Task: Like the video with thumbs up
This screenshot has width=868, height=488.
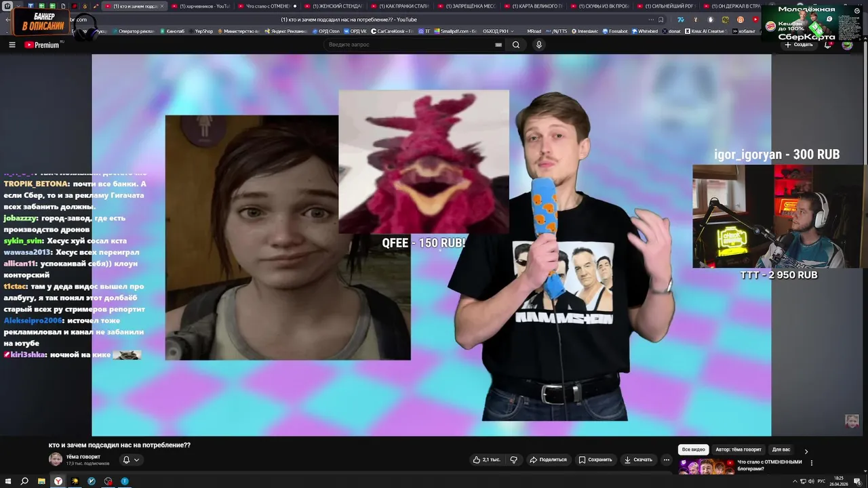Action: click(487, 460)
